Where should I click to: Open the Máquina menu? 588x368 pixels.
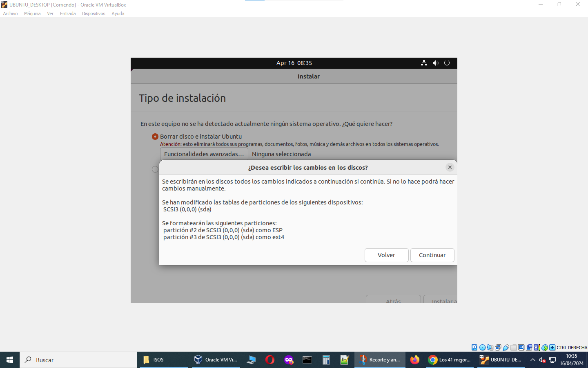32,13
